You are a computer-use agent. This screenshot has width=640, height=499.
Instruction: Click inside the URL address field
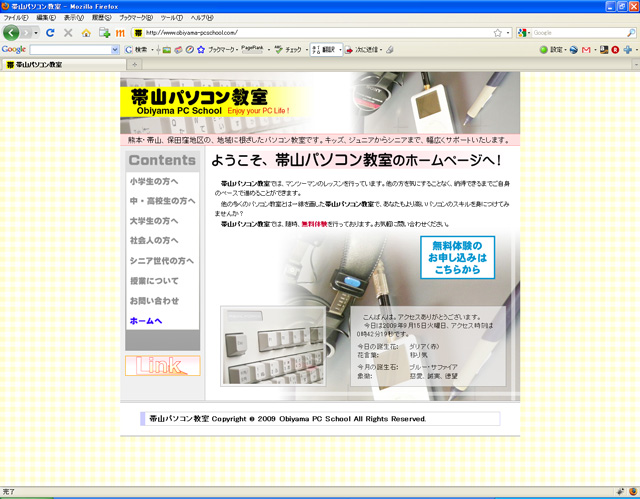coord(300,33)
